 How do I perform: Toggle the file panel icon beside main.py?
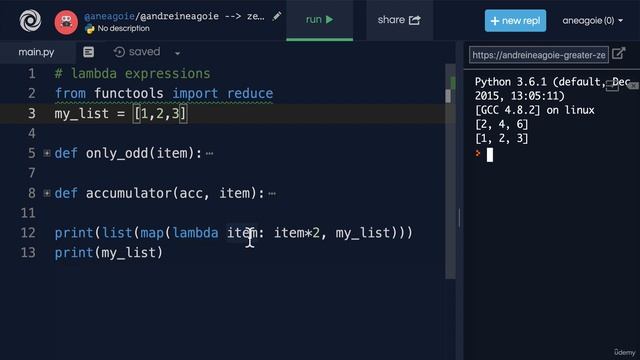[89, 52]
